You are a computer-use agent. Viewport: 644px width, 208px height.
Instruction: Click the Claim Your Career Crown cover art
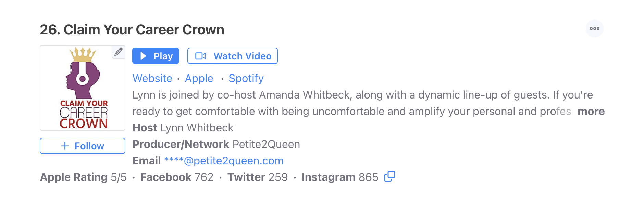(x=83, y=88)
